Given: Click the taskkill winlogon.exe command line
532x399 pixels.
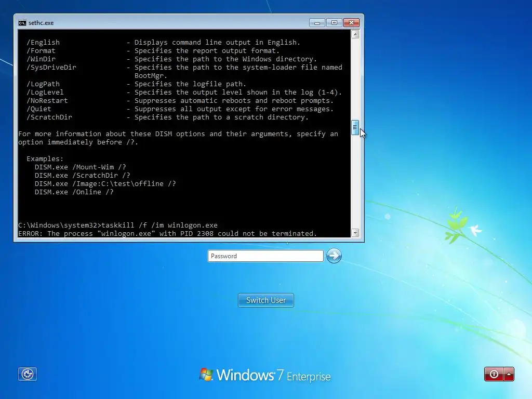Looking at the screenshot, I should 118,225.
